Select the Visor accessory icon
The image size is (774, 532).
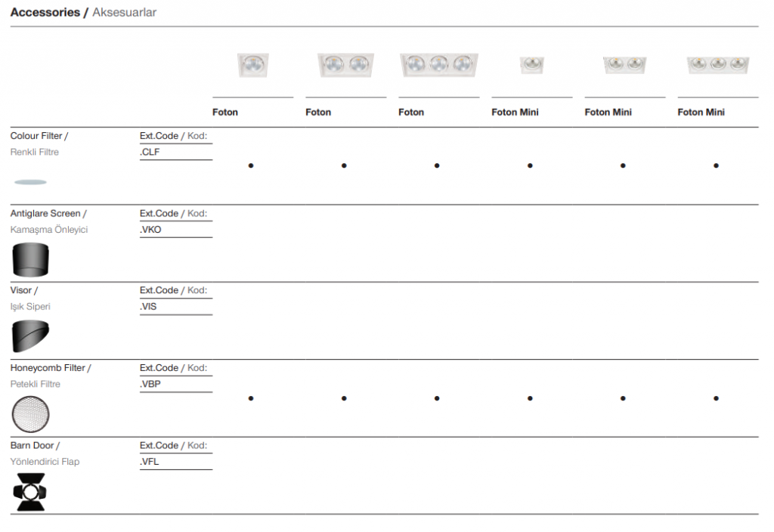coord(30,336)
